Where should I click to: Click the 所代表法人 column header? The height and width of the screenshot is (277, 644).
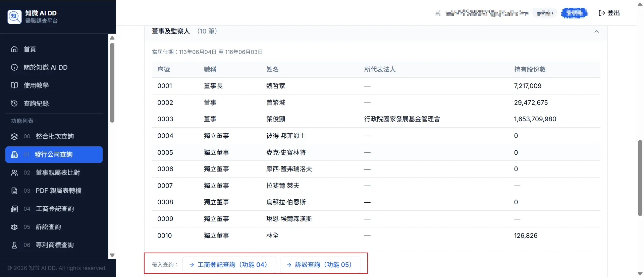point(380,69)
